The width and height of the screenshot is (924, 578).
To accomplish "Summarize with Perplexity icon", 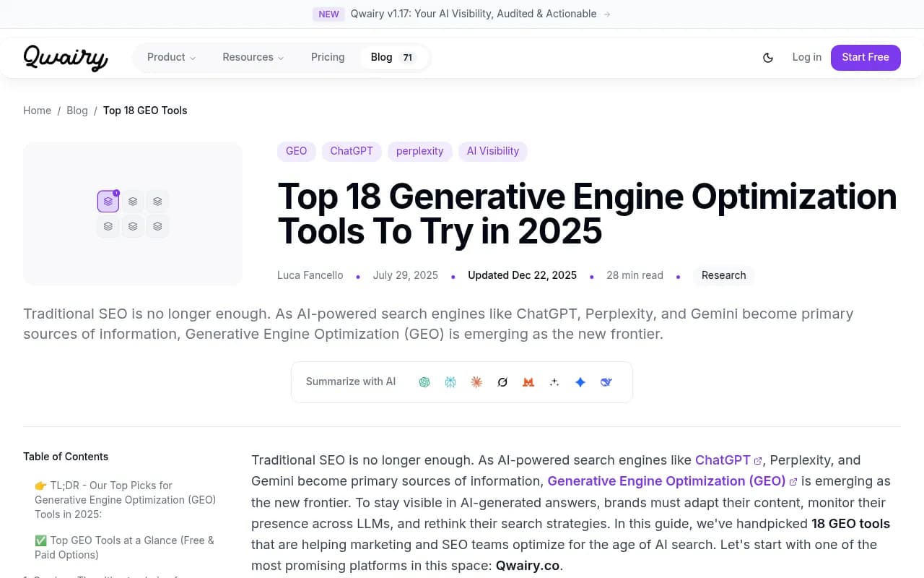I will (x=450, y=382).
